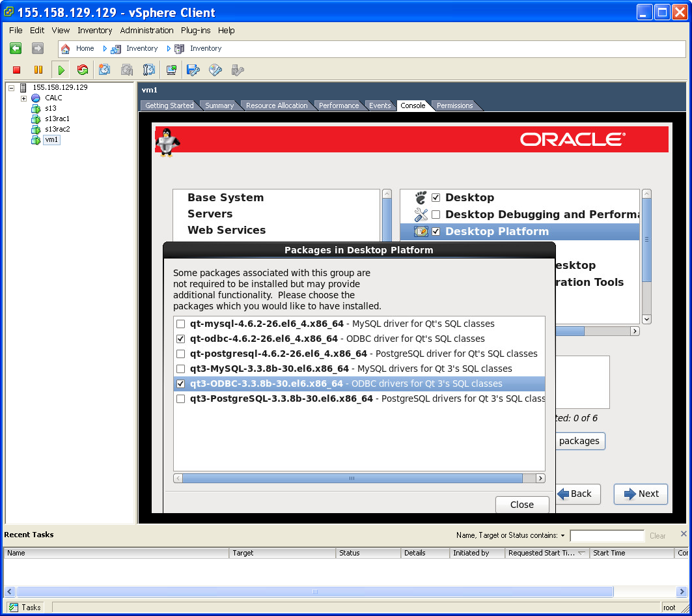Viewport: 692px width, 616px height.
Task: Click the Initiated by column header
Action: [477, 553]
